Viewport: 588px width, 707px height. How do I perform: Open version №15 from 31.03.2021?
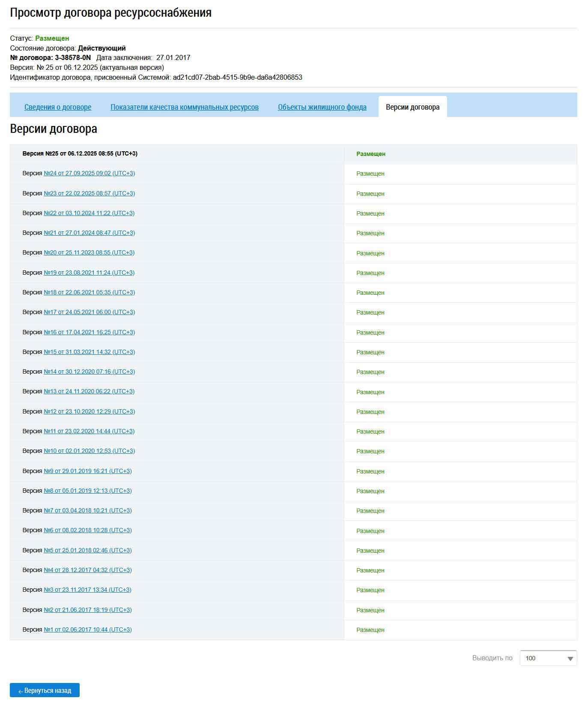(89, 352)
